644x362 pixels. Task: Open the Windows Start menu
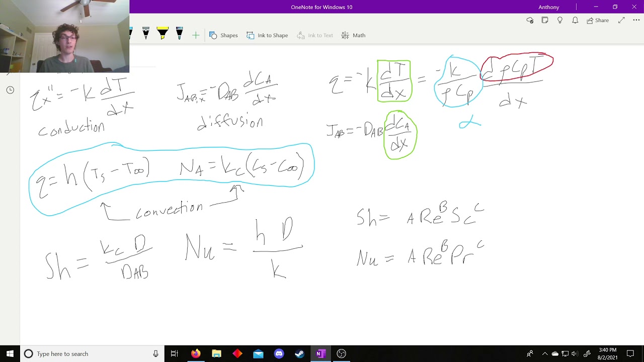(x=10, y=353)
